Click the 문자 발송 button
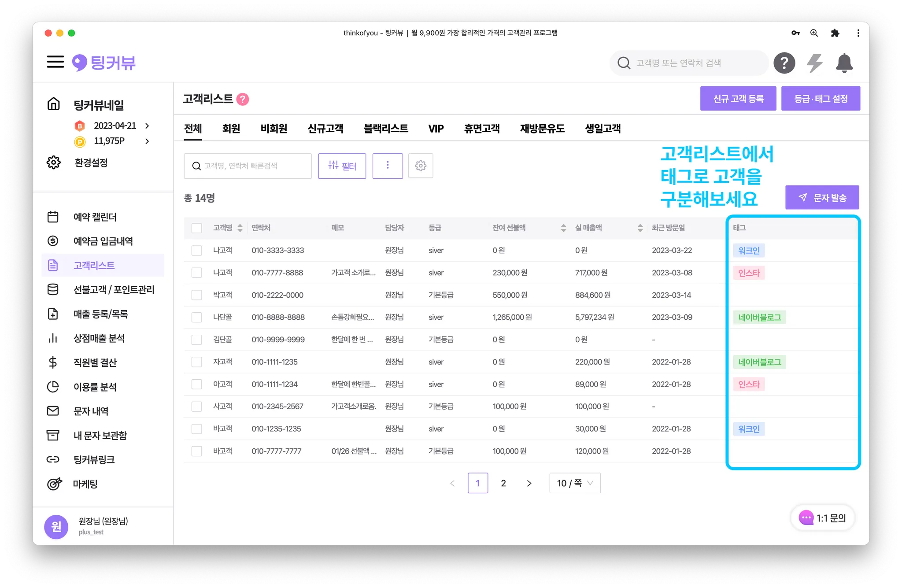The width and height of the screenshot is (902, 588). tap(822, 197)
